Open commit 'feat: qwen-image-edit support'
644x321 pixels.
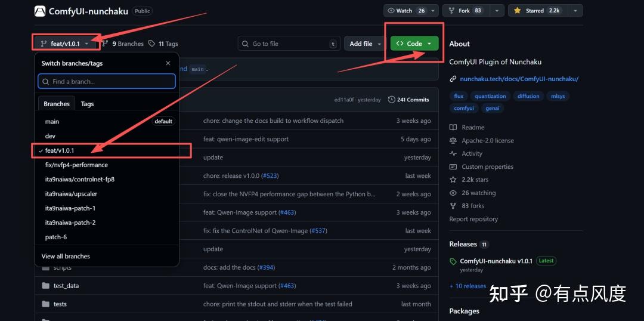pos(246,139)
